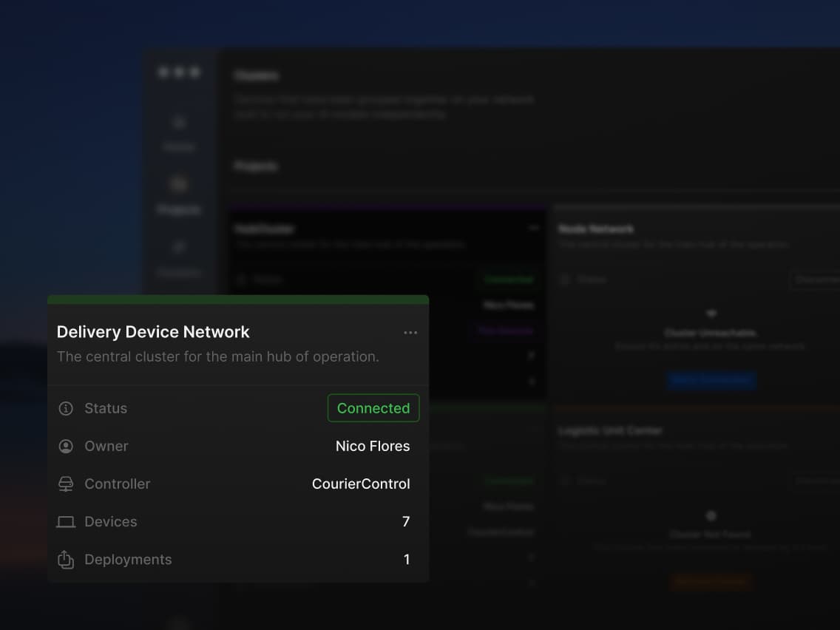
Task: Select Clusters from the navigation menu
Action: point(178,272)
